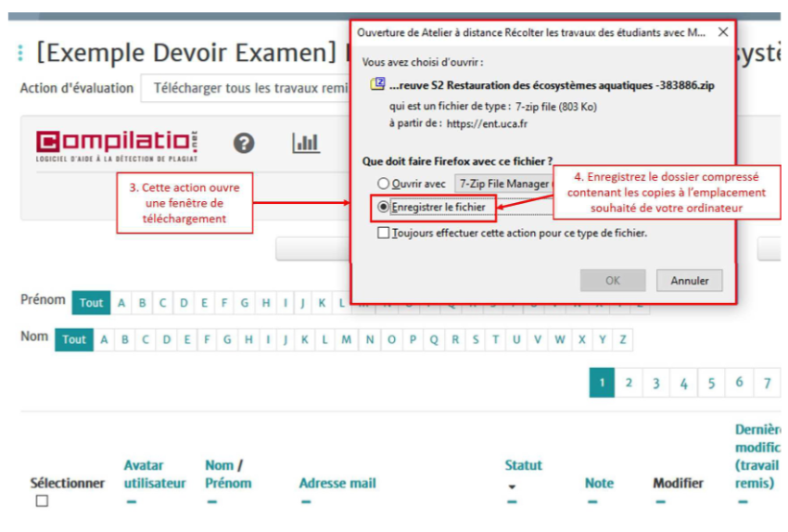Check 'Toujours effectuer cette action' checkbox
788x532 pixels.
383,234
